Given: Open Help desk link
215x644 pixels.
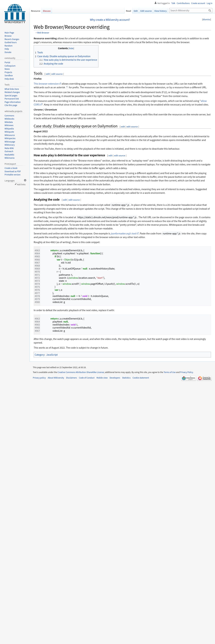Looking at the screenshot, I should (x=9, y=79).
